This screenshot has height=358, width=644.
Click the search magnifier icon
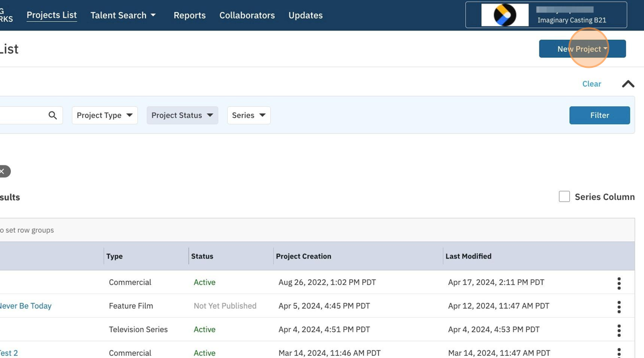pyautogui.click(x=52, y=116)
